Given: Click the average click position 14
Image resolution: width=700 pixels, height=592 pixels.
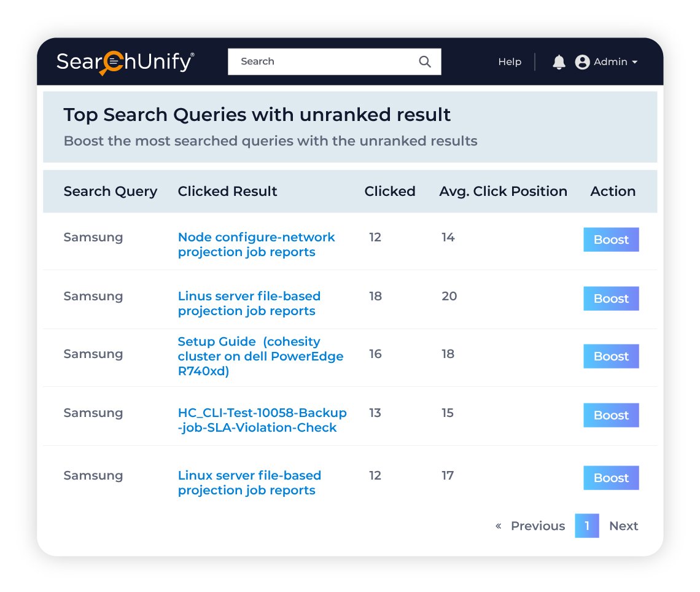Looking at the screenshot, I should click(x=448, y=237).
